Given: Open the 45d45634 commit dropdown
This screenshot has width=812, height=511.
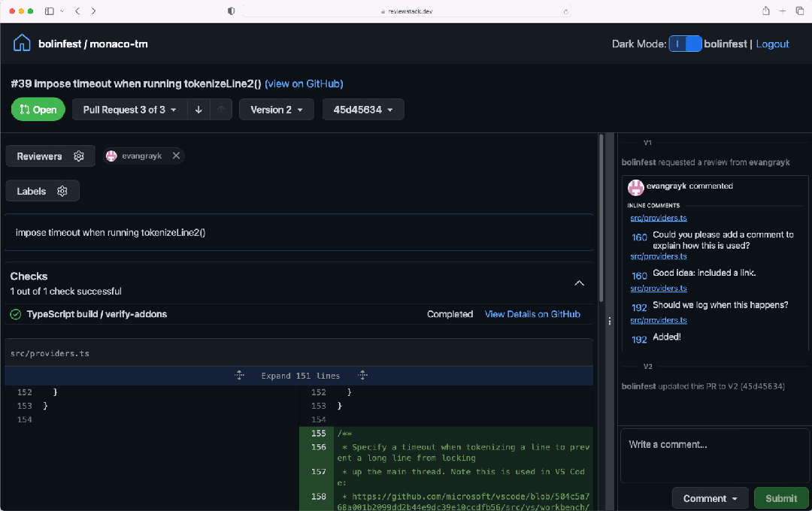Looking at the screenshot, I should tap(363, 110).
